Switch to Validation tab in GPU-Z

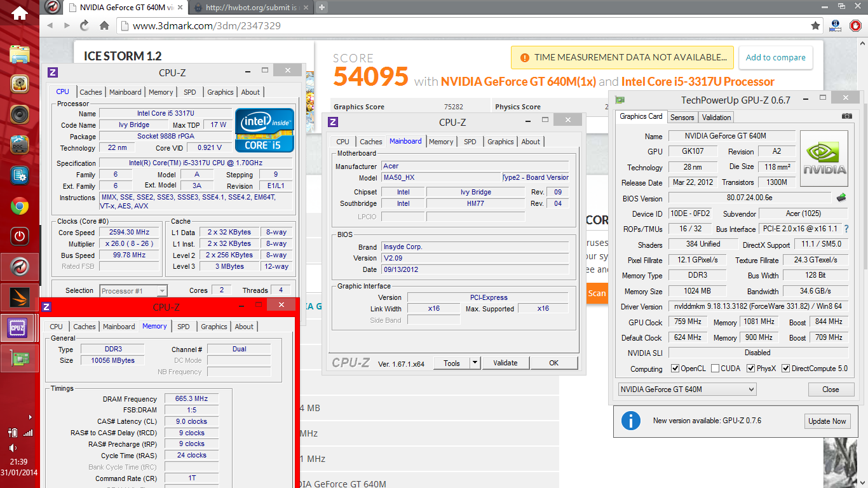click(x=716, y=117)
